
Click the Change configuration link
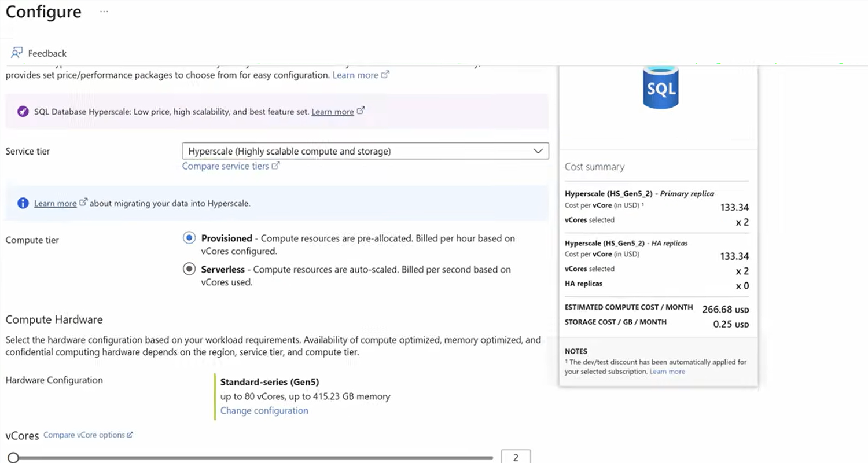point(264,411)
